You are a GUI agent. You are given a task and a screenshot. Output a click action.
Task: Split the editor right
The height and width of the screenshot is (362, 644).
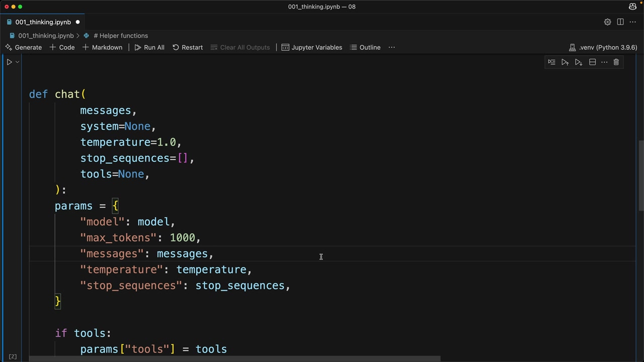(620, 22)
